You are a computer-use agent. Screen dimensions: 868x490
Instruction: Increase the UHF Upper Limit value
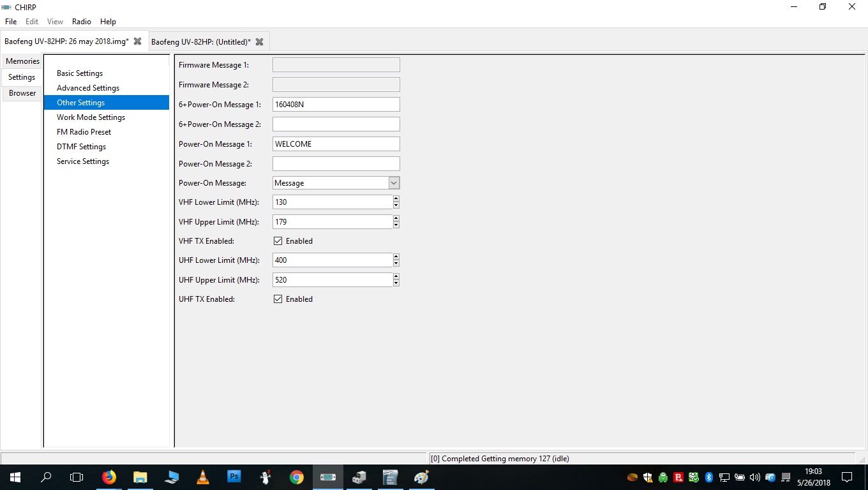pyautogui.click(x=396, y=277)
